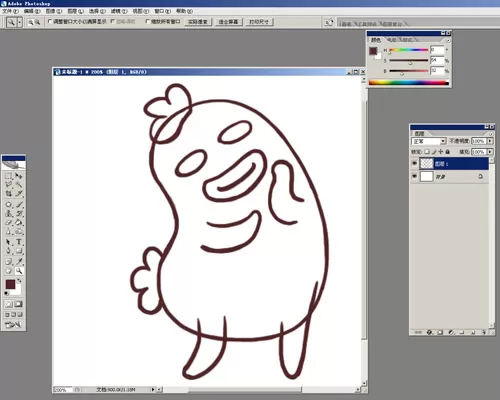Hide the background layer's eye icon
The width and height of the screenshot is (500, 400).
click(414, 176)
